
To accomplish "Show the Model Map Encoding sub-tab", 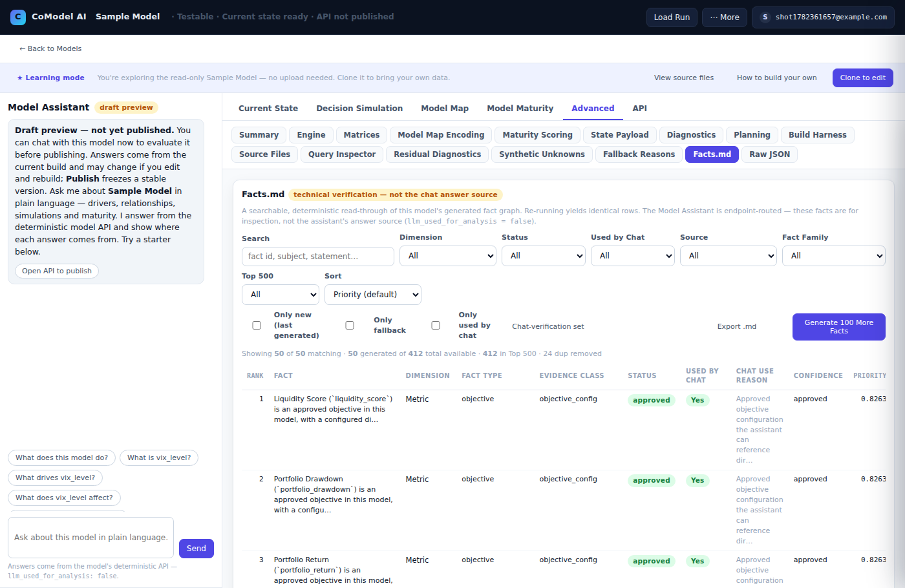I will click(x=441, y=135).
